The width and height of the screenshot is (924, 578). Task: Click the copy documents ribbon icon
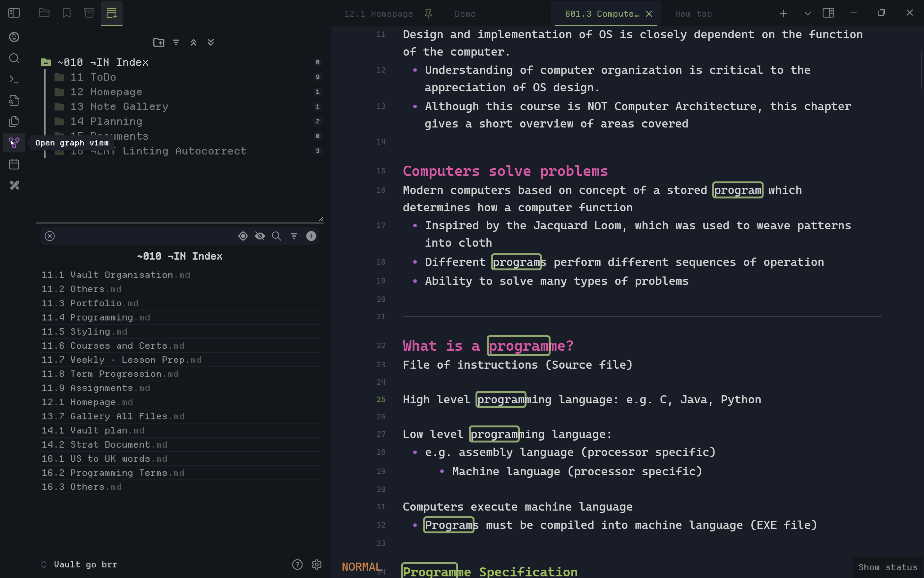[14, 122]
